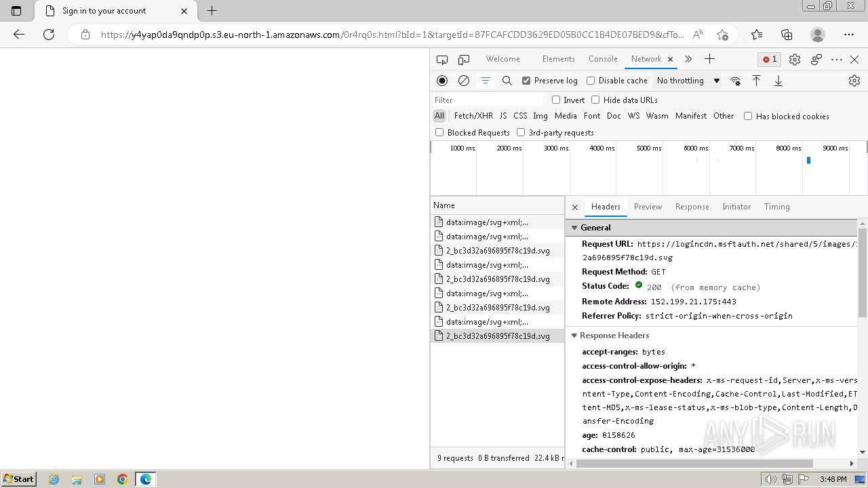Open the Timing tab

point(776,207)
